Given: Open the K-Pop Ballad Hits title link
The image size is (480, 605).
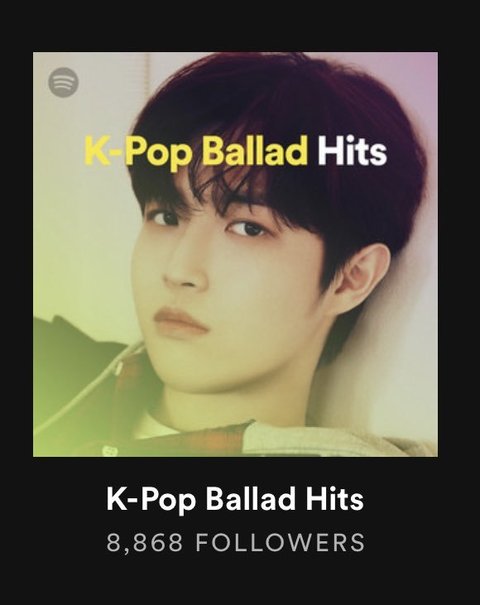Looking at the screenshot, I should [235, 500].
